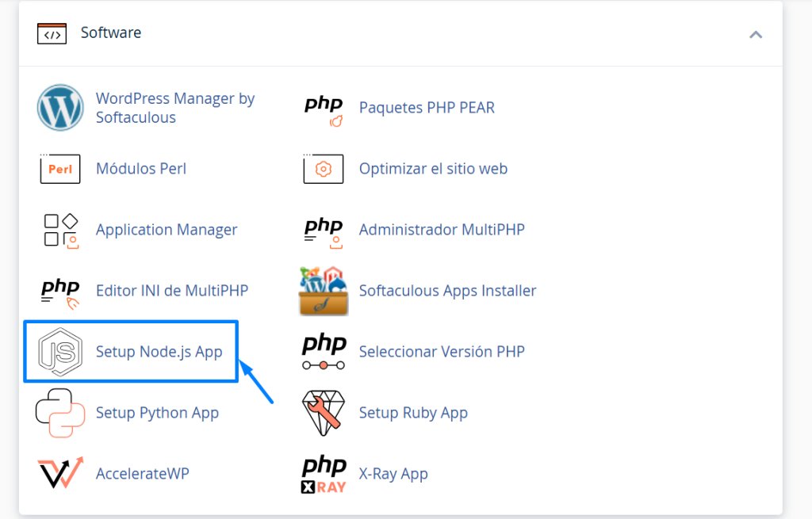
Task: Open the X-Ray App link
Action: click(393, 474)
